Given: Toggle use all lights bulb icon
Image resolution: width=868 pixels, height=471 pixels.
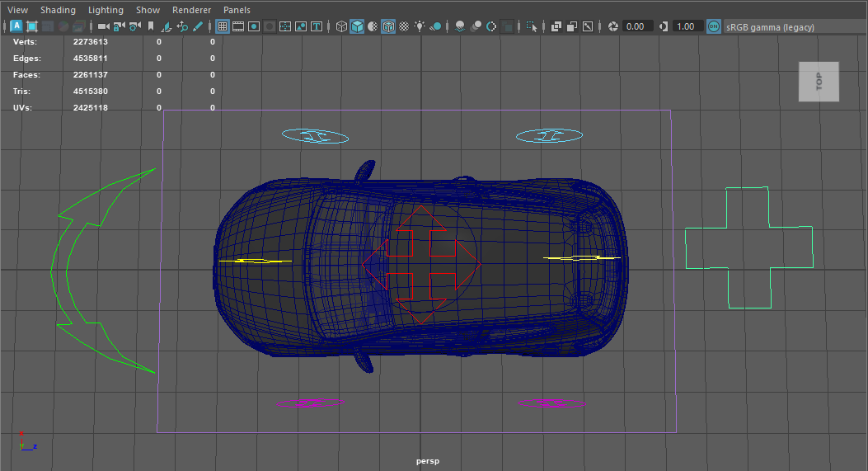Looking at the screenshot, I should [x=420, y=26].
